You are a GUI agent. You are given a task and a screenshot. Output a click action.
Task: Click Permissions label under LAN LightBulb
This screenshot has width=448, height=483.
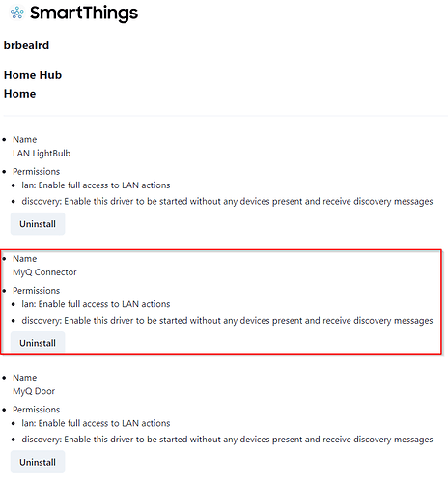37,171
